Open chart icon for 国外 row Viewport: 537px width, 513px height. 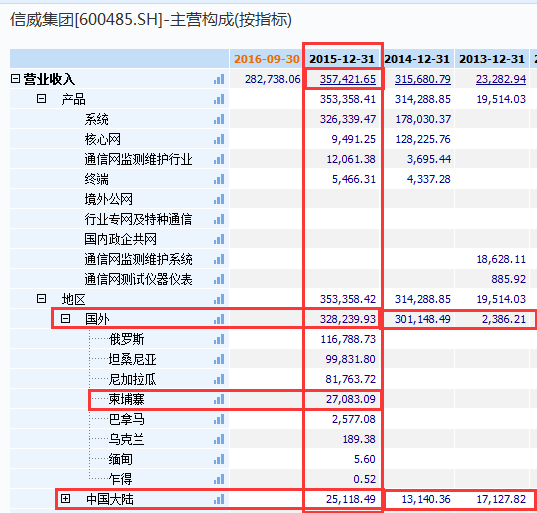click(219, 319)
